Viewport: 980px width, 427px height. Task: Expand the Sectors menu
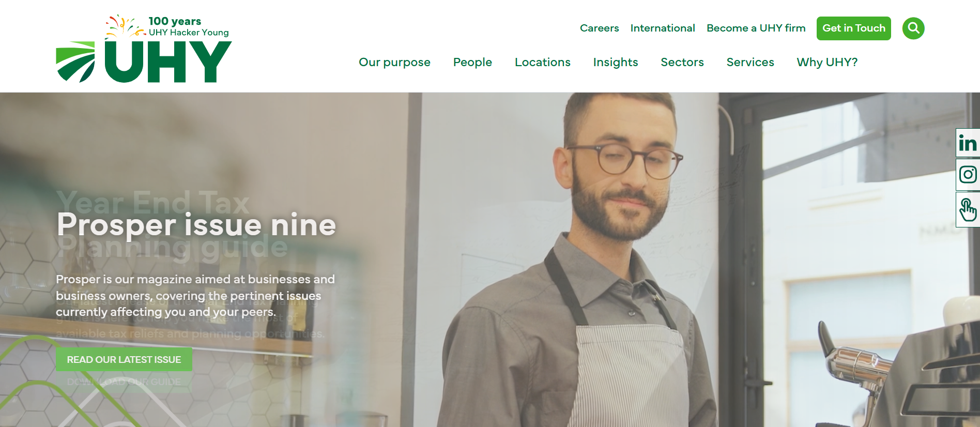682,62
